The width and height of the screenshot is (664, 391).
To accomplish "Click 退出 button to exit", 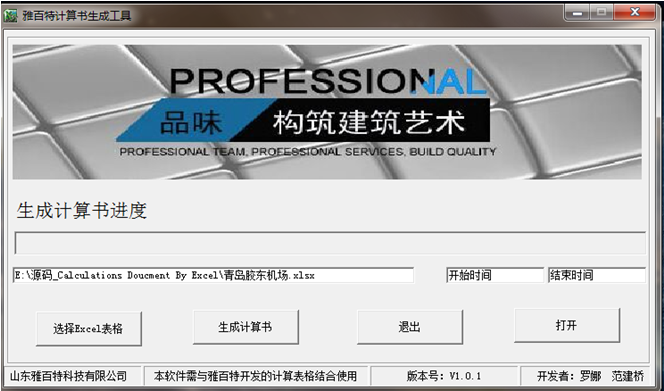I will tap(409, 327).
